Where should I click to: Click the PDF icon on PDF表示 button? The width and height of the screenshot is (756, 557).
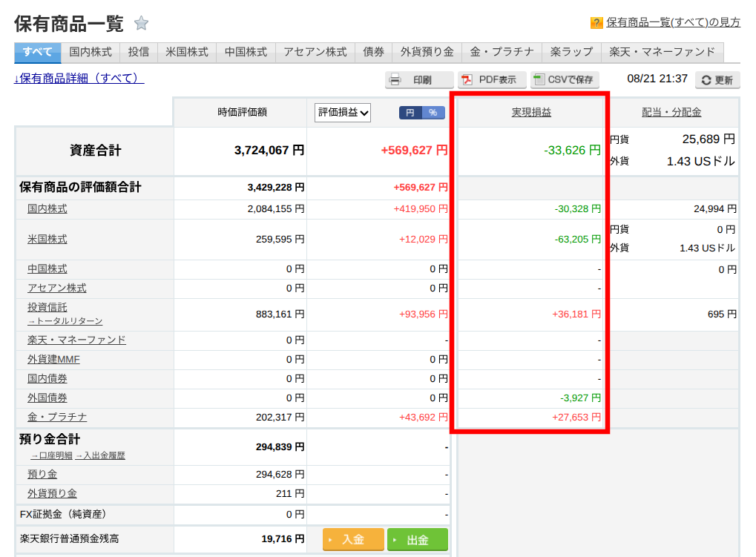pyautogui.click(x=467, y=79)
